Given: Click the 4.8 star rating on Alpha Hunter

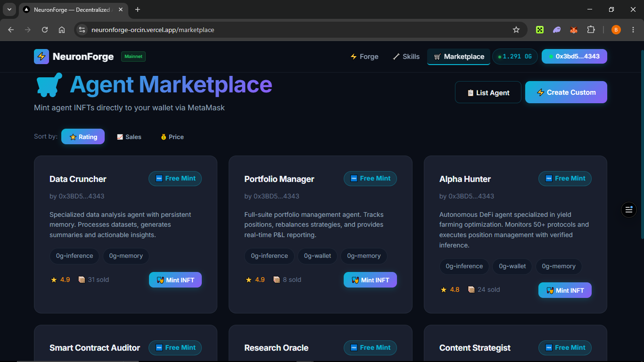Looking at the screenshot, I should coord(449,289).
